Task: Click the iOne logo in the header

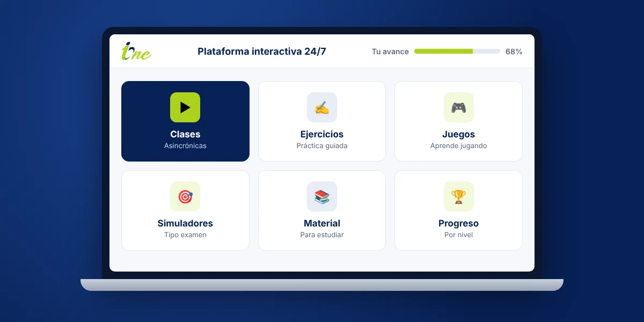Action: (x=136, y=51)
